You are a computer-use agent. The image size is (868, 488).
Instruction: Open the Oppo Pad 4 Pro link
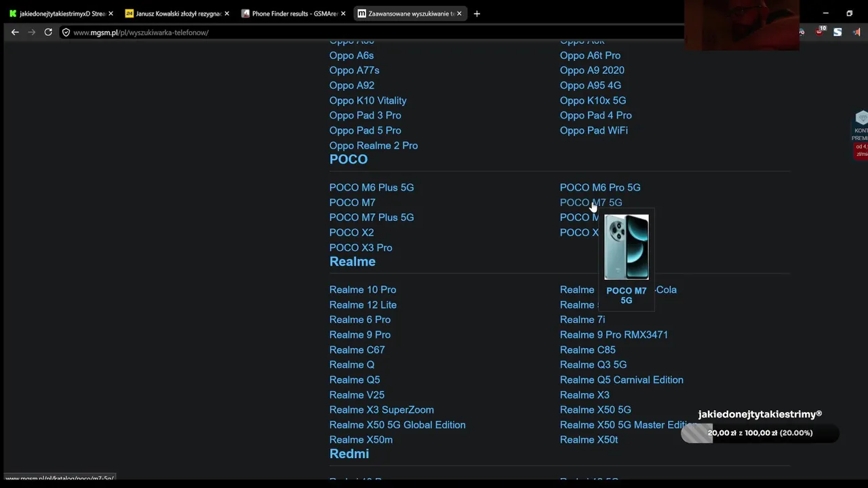coord(596,115)
